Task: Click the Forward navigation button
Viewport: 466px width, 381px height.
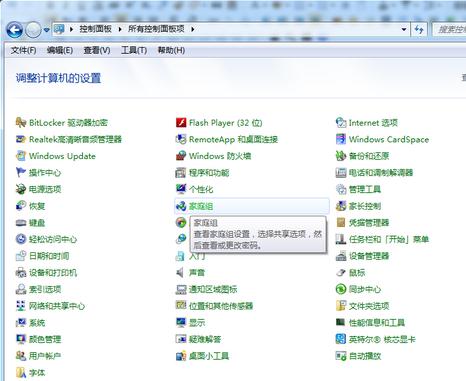Action: pos(33,30)
